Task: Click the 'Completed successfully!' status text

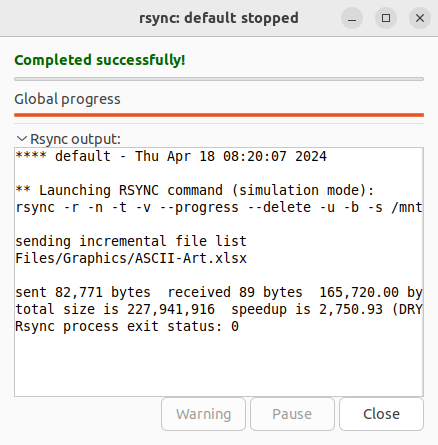Action: (100, 60)
